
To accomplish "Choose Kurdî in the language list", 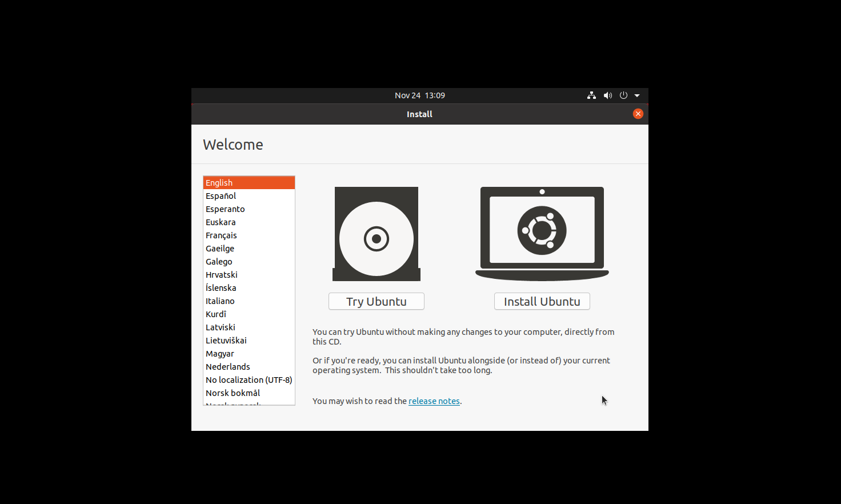I will (249, 314).
